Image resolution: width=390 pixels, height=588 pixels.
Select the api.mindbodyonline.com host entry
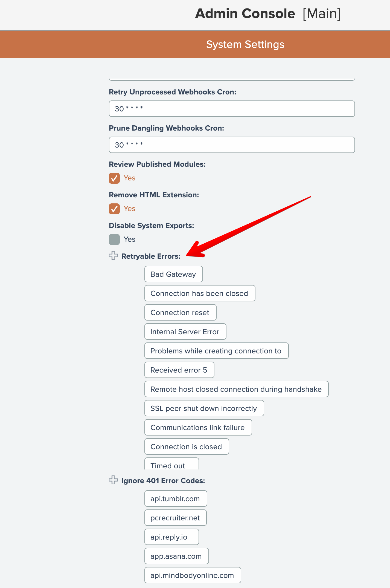click(193, 575)
